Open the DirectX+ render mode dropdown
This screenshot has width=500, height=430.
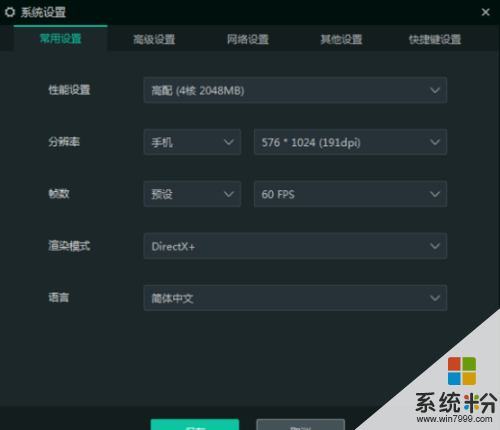click(x=295, y=246)
